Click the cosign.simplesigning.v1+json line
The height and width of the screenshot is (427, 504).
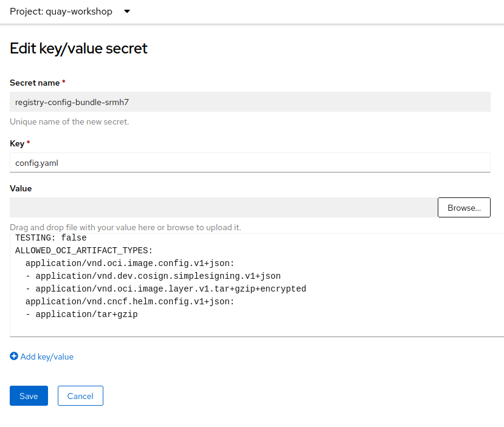pyautogui.click(x=152, y=276)
